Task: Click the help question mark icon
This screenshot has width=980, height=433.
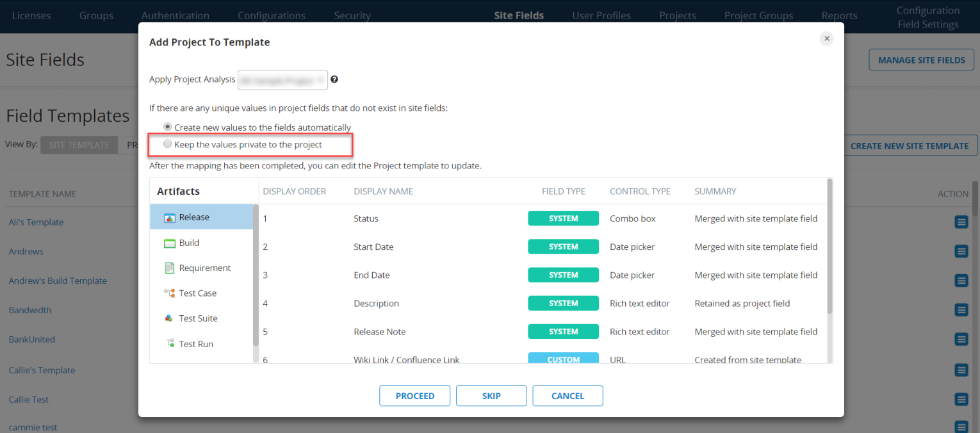Action: pyautogui.click(x=334, y=80)
